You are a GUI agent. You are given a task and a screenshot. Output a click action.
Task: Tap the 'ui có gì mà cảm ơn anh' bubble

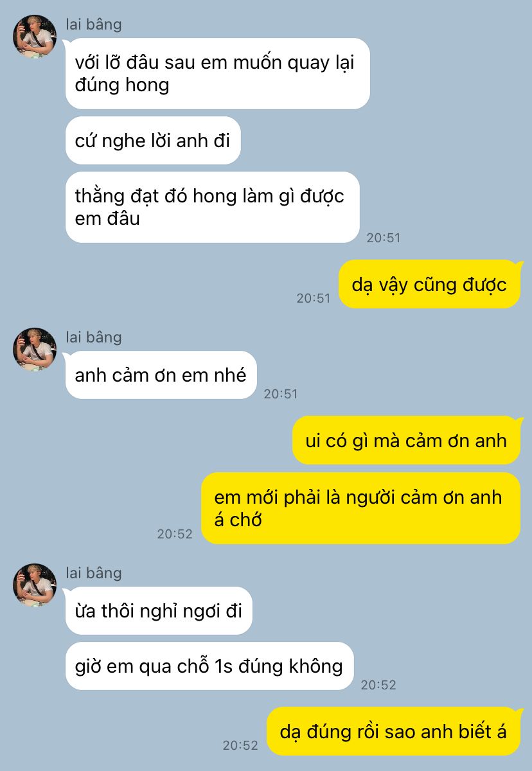pos(406,440)
